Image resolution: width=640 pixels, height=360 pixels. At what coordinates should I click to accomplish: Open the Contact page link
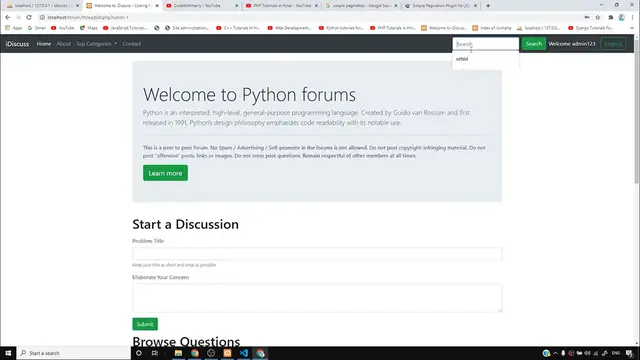pyautogui.click(x=131, y=44)
